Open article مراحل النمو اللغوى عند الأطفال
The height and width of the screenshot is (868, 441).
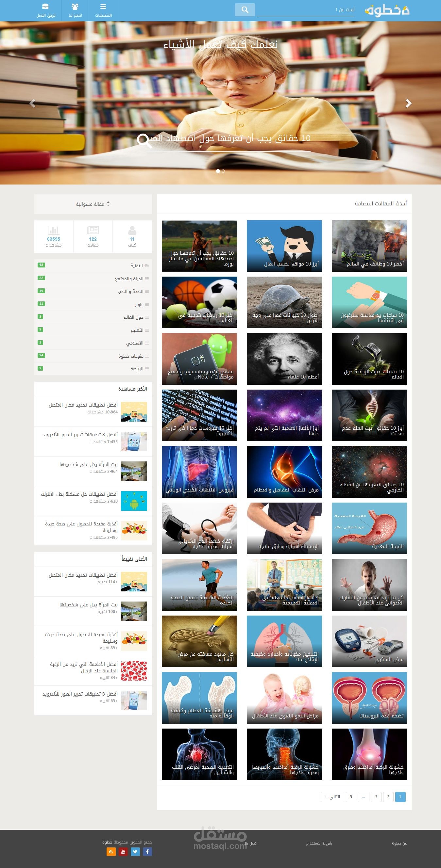(x=284, y=698)
